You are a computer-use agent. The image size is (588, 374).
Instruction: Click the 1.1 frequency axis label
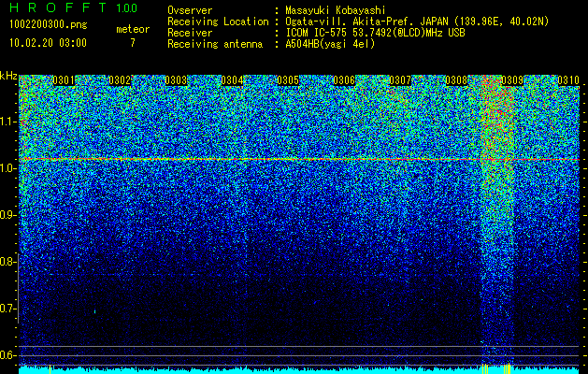tap(8, 122)
